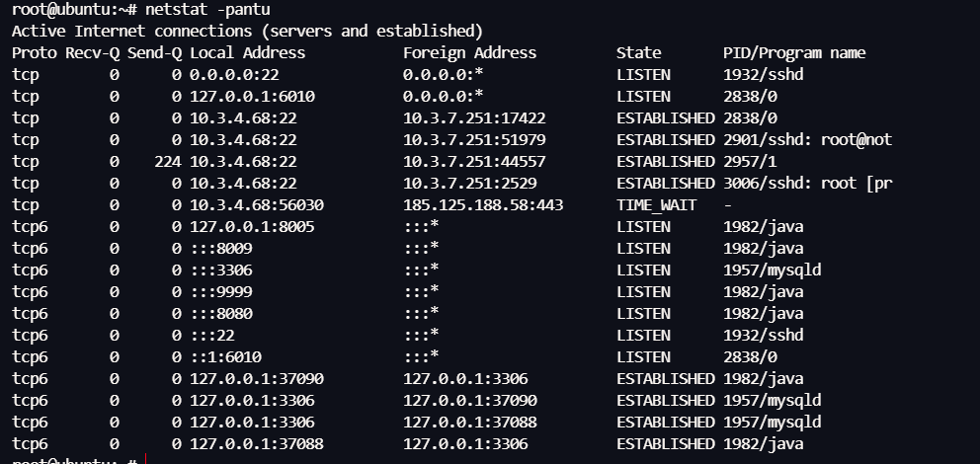Click the Foreign Address column header

(469, 53)
